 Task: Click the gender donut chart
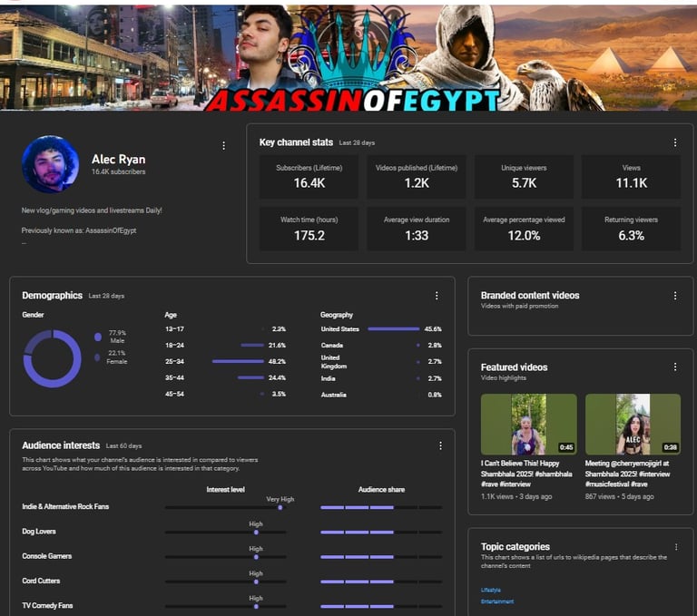(x=52, y=358)
